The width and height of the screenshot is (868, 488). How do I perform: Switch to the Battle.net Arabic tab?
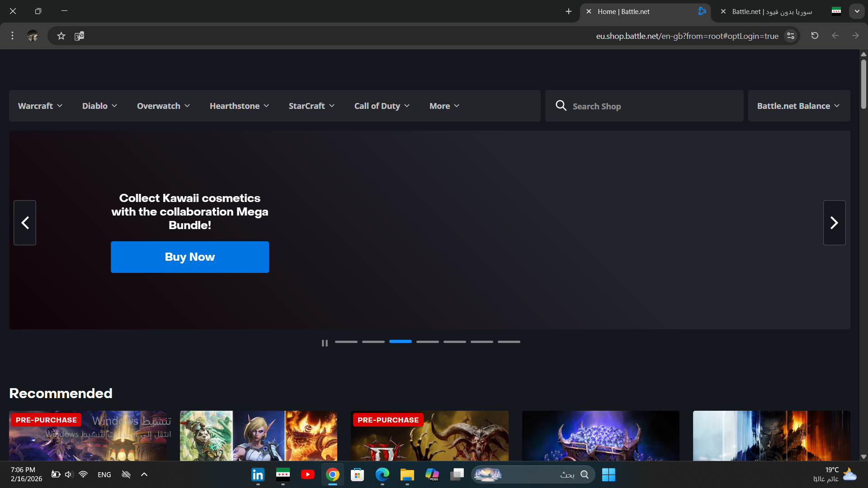click(x=772, y=12)
